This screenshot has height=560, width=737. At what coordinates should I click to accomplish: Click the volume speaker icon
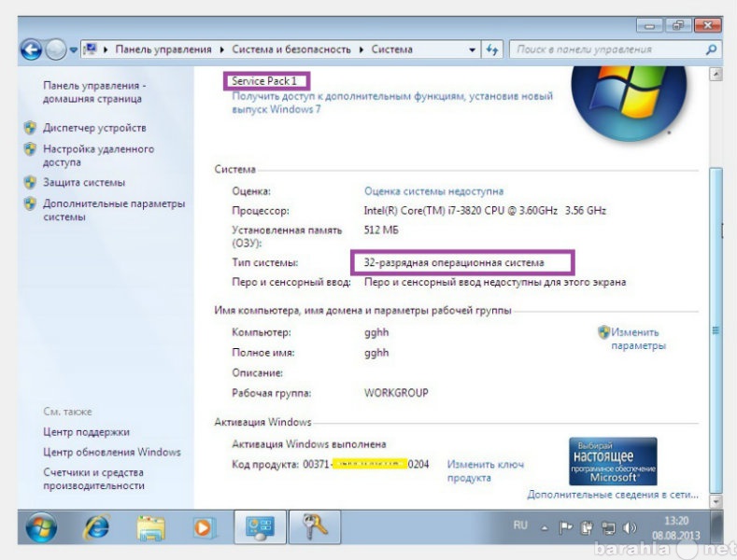tap(630, 528)
